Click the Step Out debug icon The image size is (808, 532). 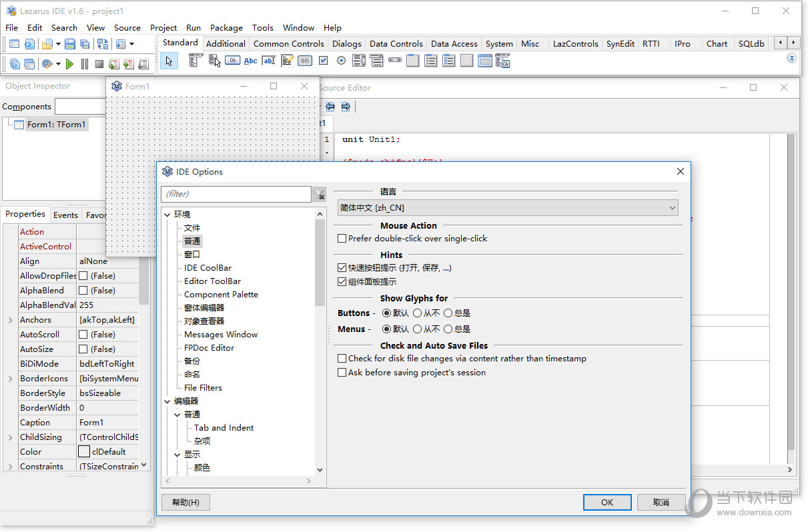(143, 64)
